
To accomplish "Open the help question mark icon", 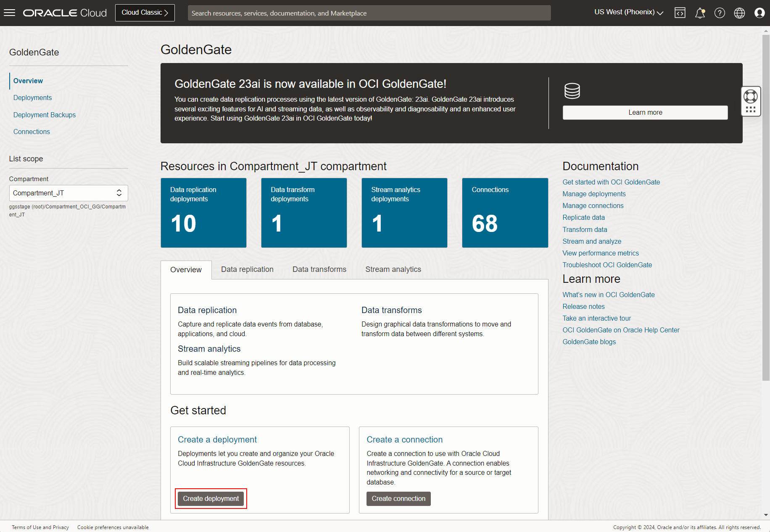I will (720, 13).
